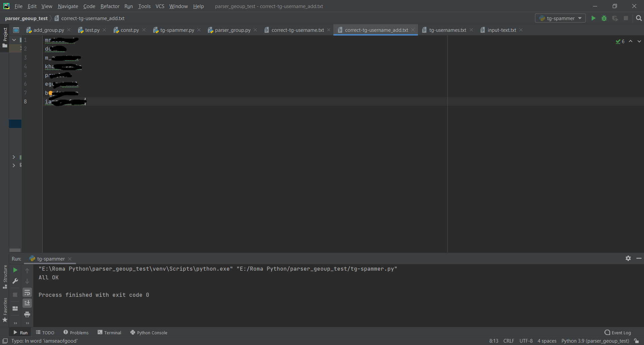This screenshot has width=644, height=345.
Task: Open the VCS menu
Action: 160,6
